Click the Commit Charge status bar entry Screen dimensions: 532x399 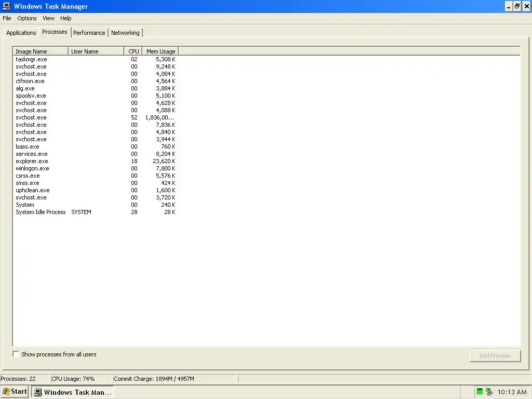coord(175,379)
